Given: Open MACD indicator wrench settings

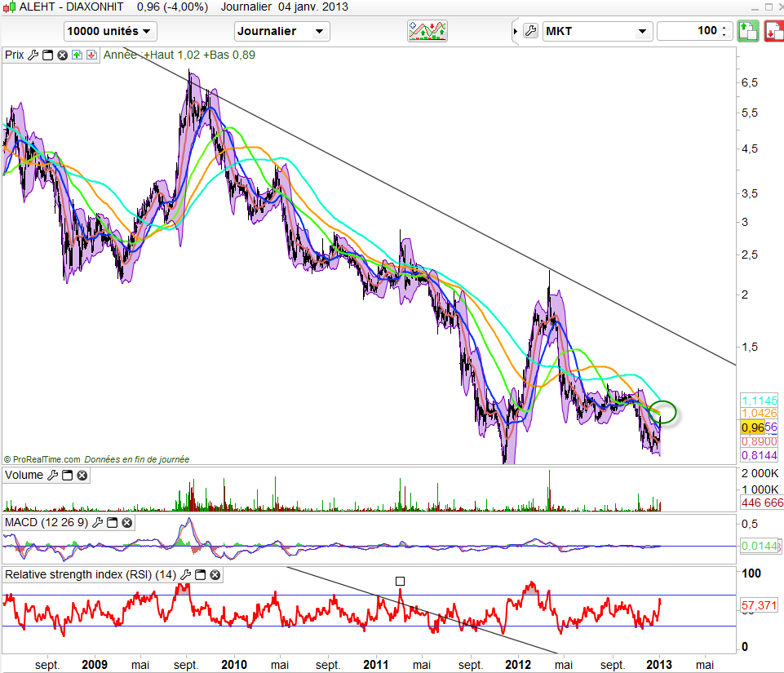Looking at the screenshot, I should click(x=98, y=521).
